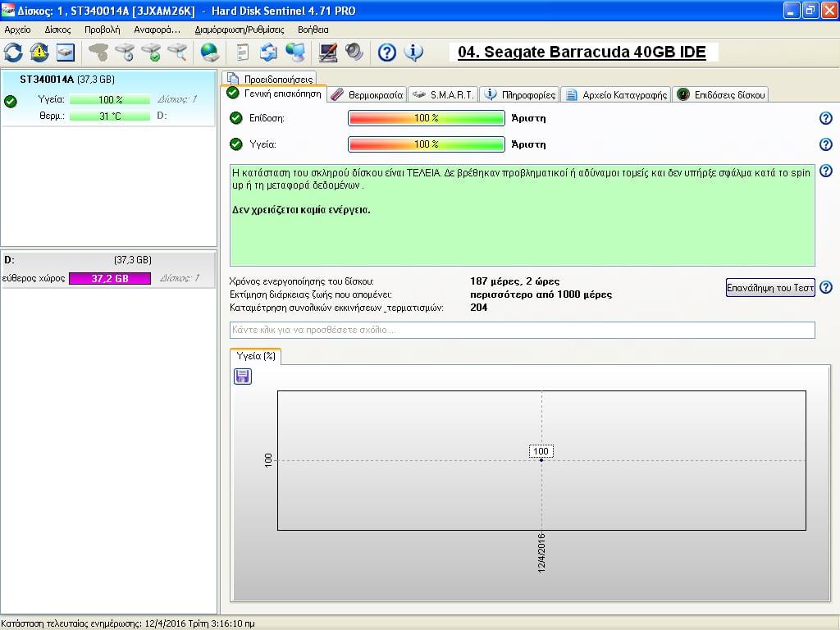Click the refresh disk status toolbar icon

coord(13,52)
